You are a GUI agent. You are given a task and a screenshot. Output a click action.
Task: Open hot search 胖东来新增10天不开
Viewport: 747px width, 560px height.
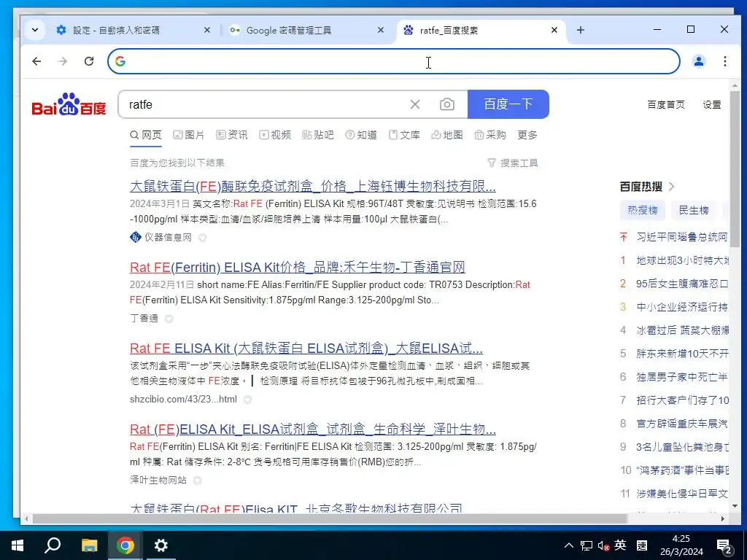(x=682, y=354)
